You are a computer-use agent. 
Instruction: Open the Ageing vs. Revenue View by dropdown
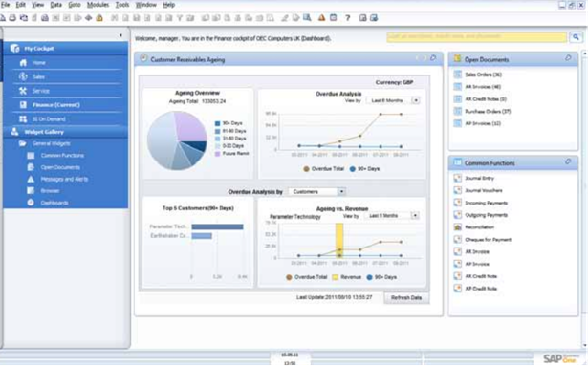click(415, 216)
